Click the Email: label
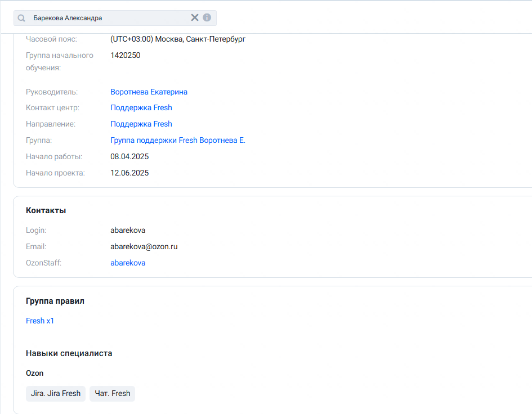Viewport: 532px width, 414px height. (36, 246)
